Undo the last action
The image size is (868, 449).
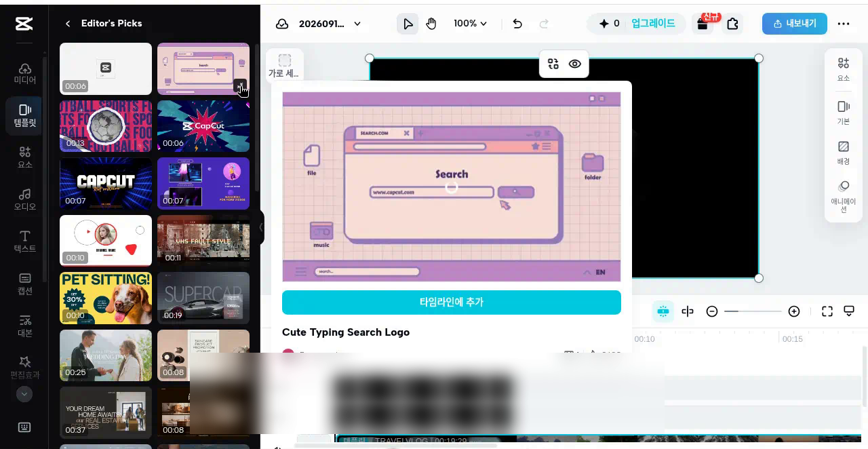tap(517, 24)
